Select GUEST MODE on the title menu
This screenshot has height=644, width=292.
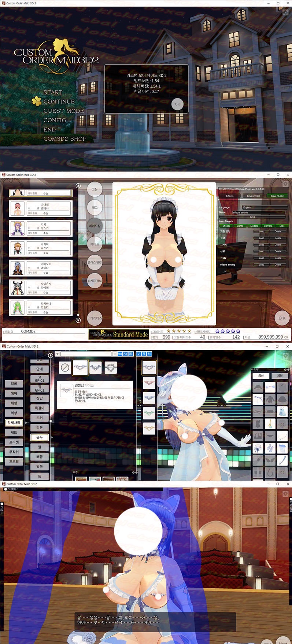pos(64,111)
